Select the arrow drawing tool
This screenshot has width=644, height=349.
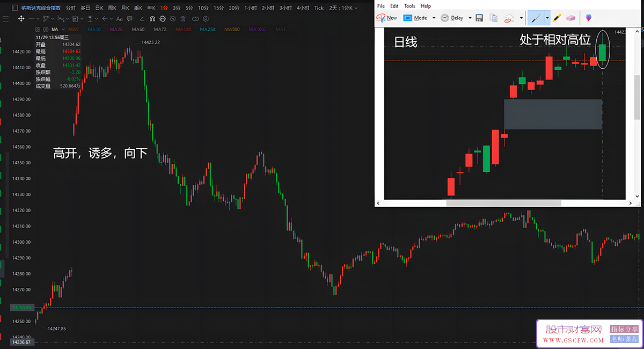[104, 18]
